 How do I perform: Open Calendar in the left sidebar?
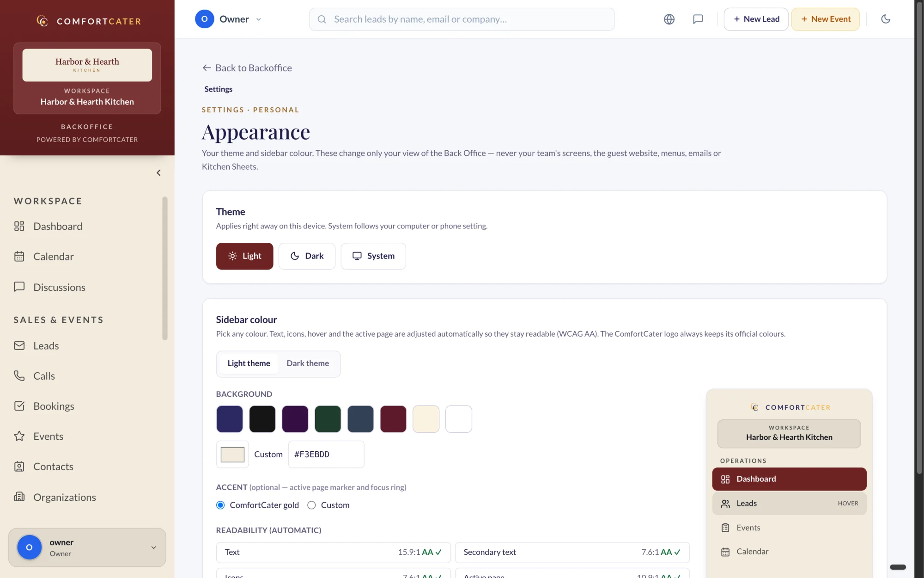click(53, 257)
